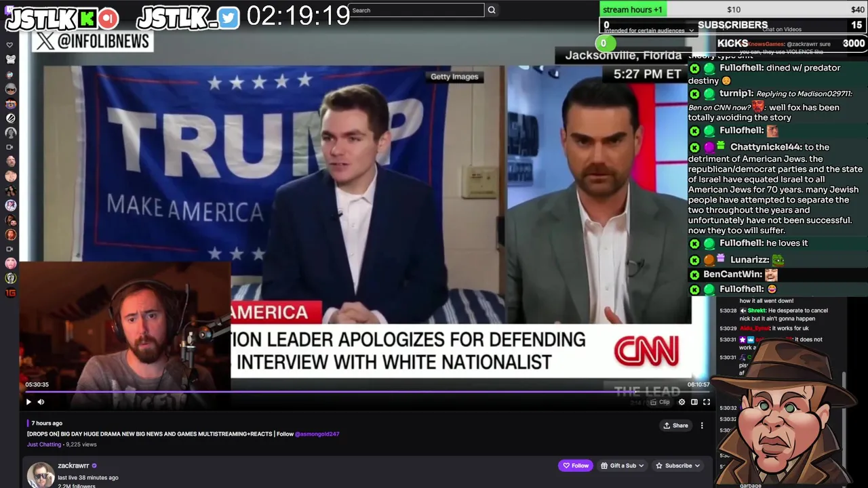Click the Lunarizz username in chat overlay
This screenshot has width=868, height=488.
(x=749, y=260)
